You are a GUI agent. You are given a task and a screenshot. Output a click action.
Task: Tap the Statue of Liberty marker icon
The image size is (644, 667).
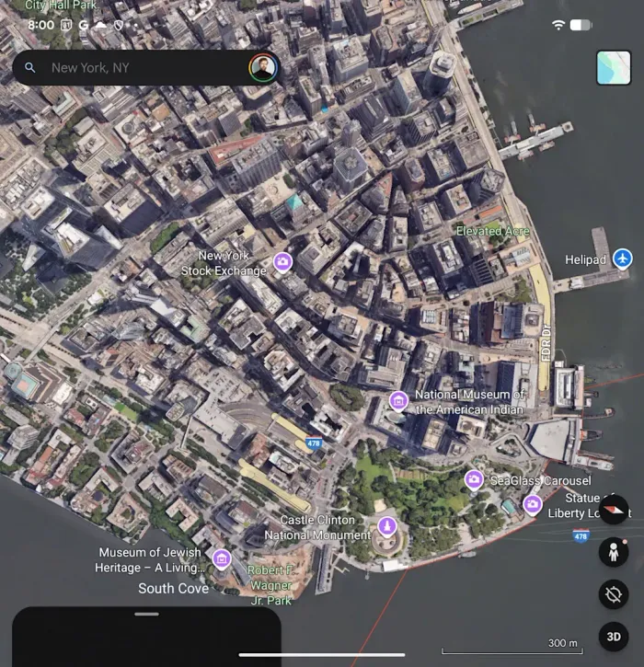point(533,504)
